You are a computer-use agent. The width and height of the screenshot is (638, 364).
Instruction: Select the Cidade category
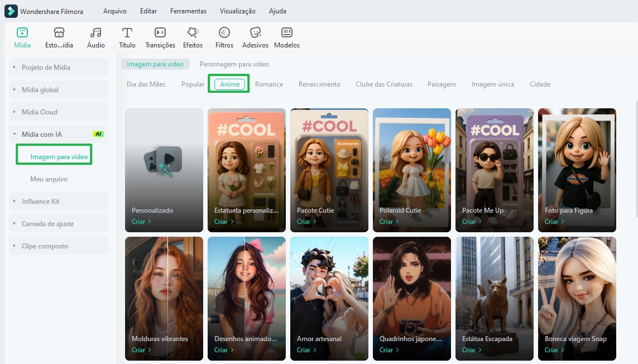click(540, 84)
